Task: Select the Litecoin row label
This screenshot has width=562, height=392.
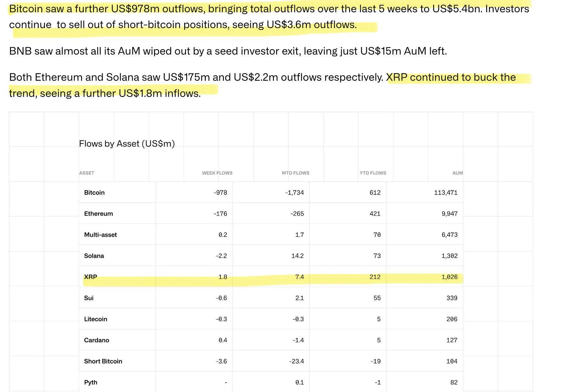Action: (x=96, y=319)
